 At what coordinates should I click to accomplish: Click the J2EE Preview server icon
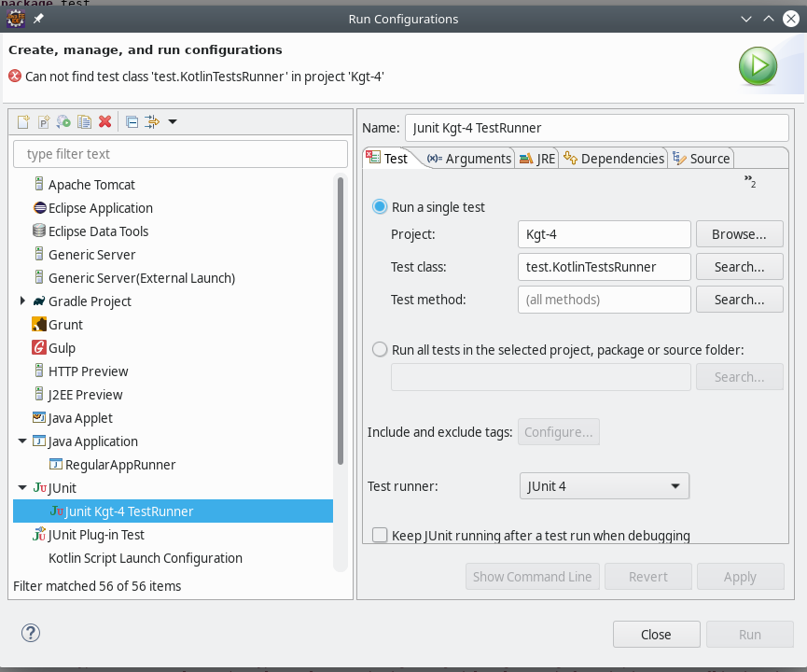[39, 394]
